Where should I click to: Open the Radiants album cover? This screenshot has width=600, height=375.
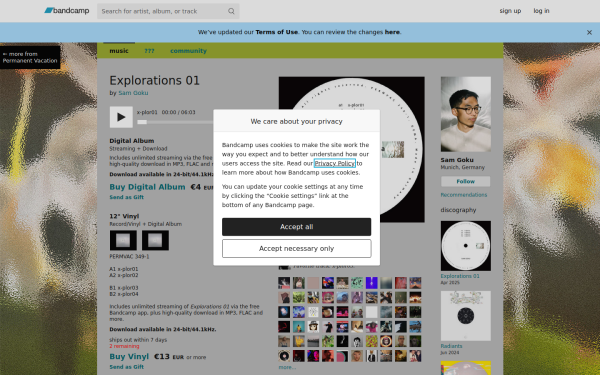pyautogui.click(x=466, y=316)
